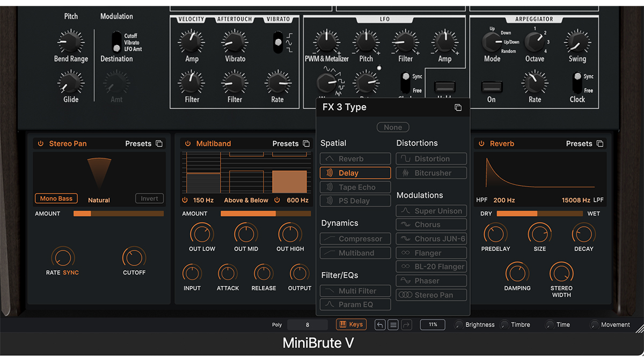Adjust Multiband AMOUNT slider
Viewport: 644px width, 362px height.
[266, 213]
